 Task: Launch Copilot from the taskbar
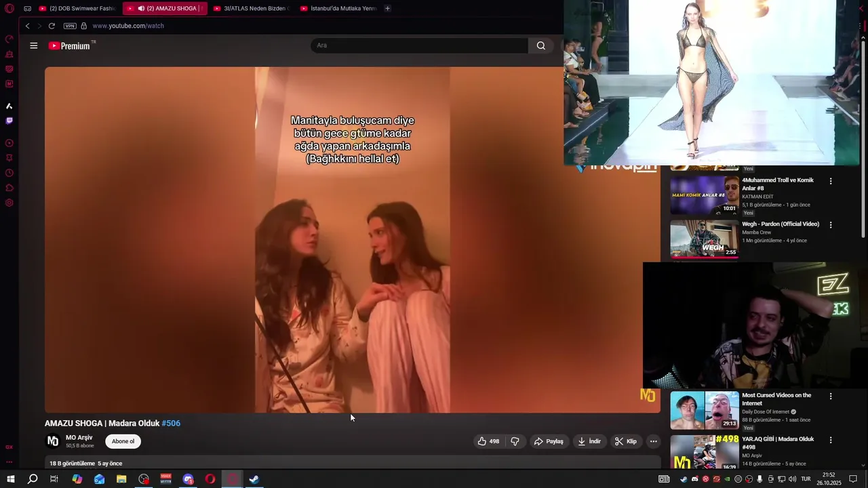coord(77,479)
